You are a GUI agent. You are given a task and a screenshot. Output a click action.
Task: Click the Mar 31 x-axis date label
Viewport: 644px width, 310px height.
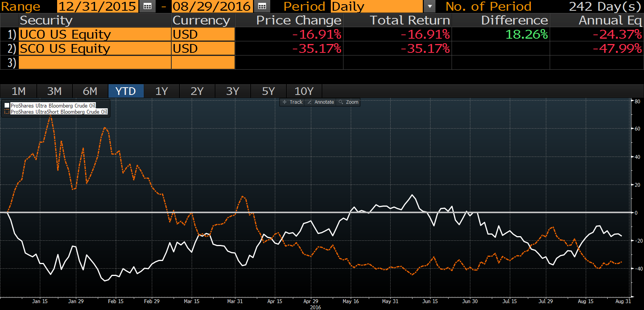pos(235,301)
